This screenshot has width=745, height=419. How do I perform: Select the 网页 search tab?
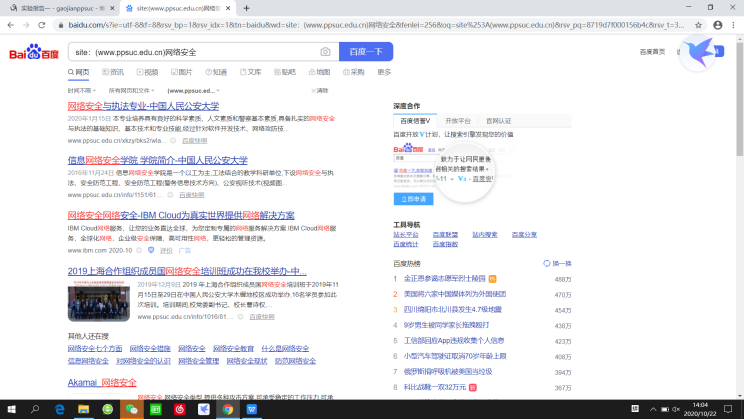point(78,72)
